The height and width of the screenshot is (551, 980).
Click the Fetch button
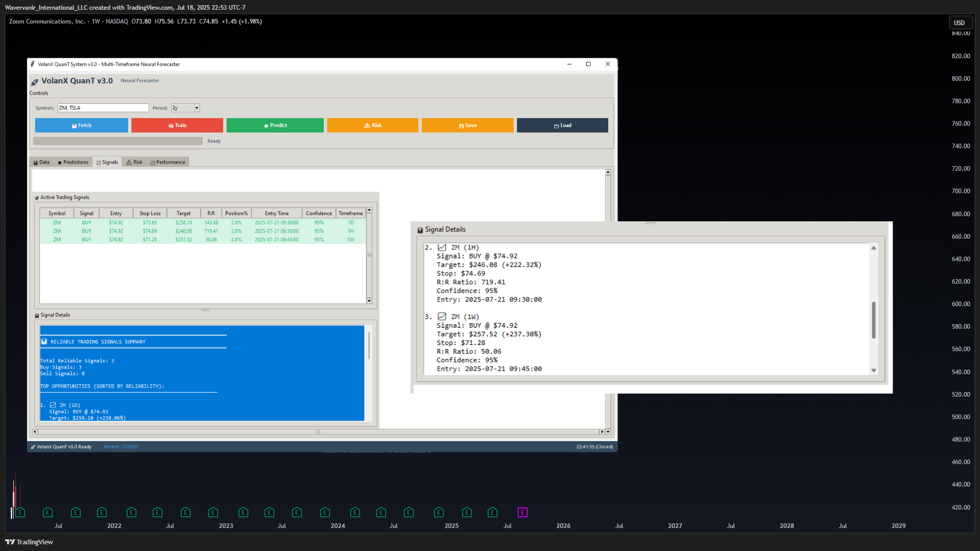coord(81,125)
